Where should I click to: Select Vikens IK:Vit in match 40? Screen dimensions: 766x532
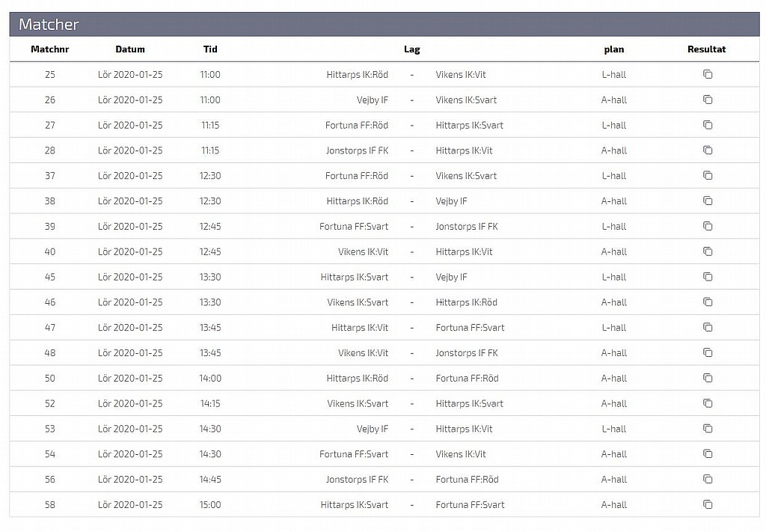pos(363,252)
